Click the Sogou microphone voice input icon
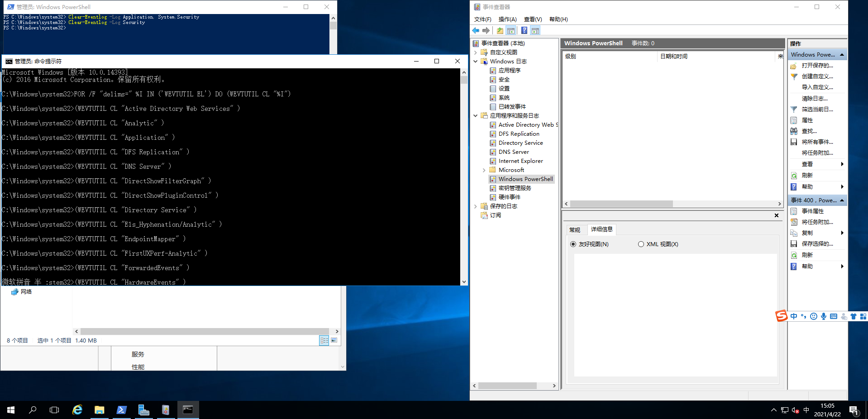 tap(824, 316)
